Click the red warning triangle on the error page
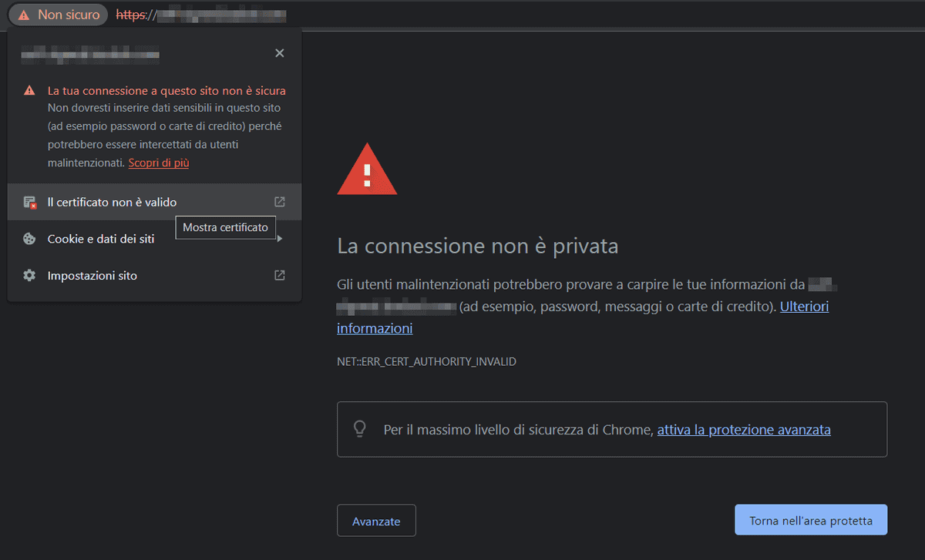The width and height of the screenshot is (925, 560). (x=367, y=168)
